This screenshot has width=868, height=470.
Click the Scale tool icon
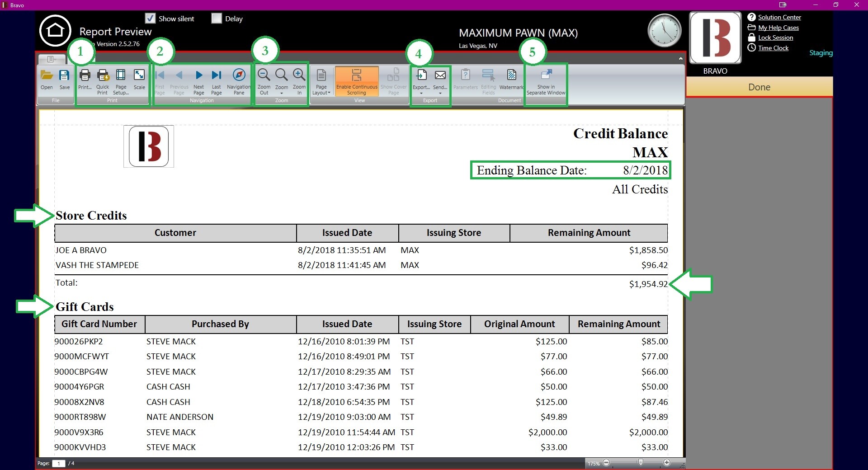139,80
